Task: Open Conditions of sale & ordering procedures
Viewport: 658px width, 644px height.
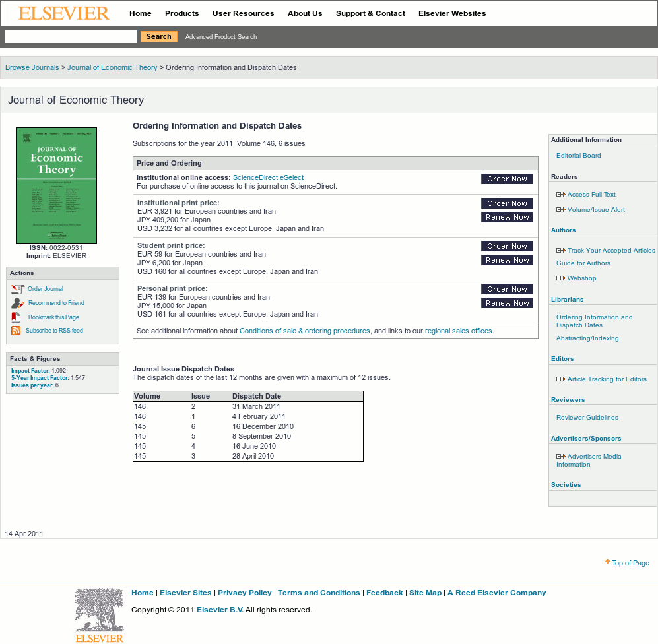Action: pos(305,331)
